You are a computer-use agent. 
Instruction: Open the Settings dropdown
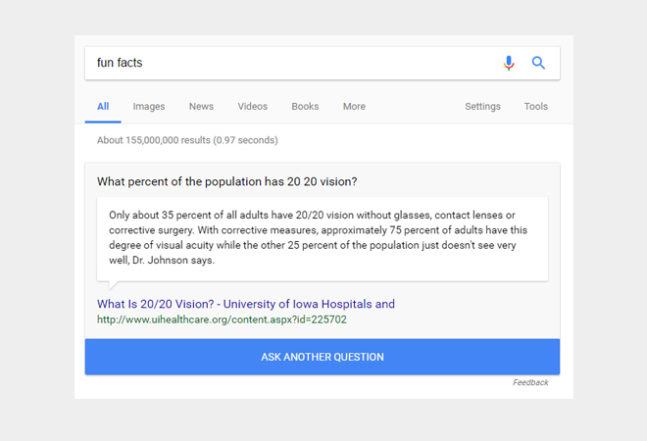[483, 106]
